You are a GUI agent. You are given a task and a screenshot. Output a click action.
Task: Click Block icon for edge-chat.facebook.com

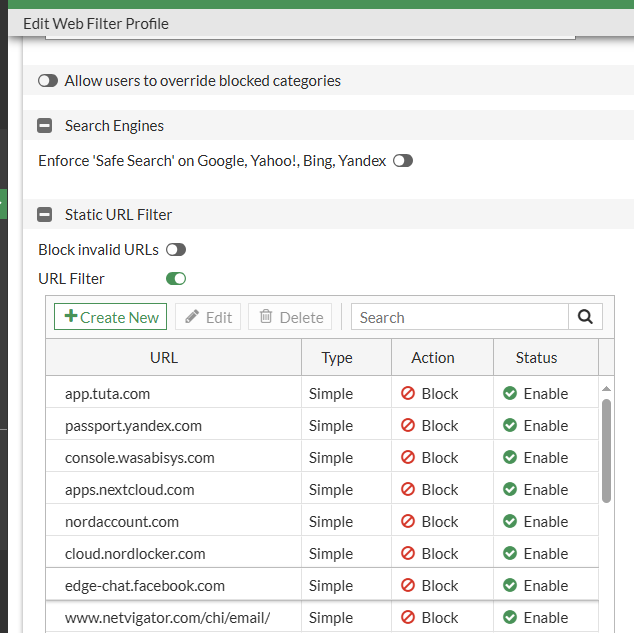(x=408, y=586)
